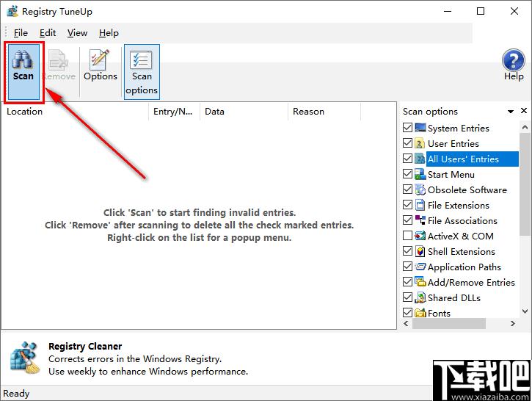Viewport: 532px width, 401px height.
Task: Click the scan options scroll-down arrow
Action: pos(525,311)
